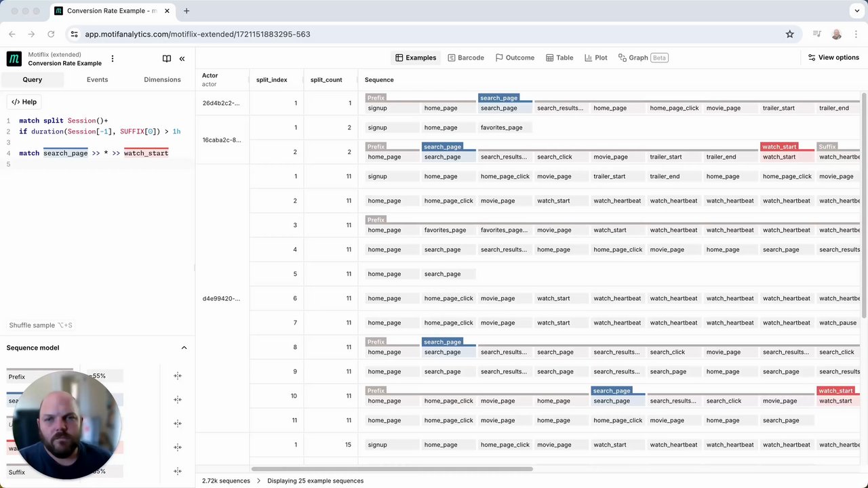
Task: Go back in browser history
Action: (12, 34)
